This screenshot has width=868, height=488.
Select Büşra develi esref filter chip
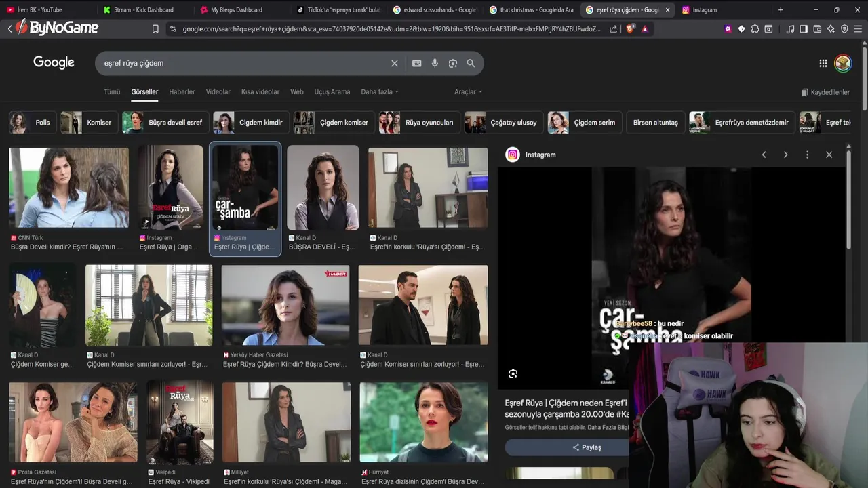(166, 123)
